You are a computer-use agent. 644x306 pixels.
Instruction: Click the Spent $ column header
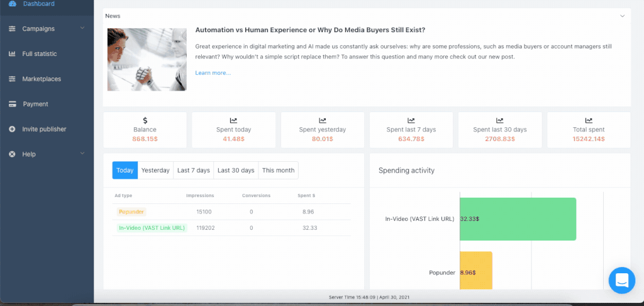[306, 195]
